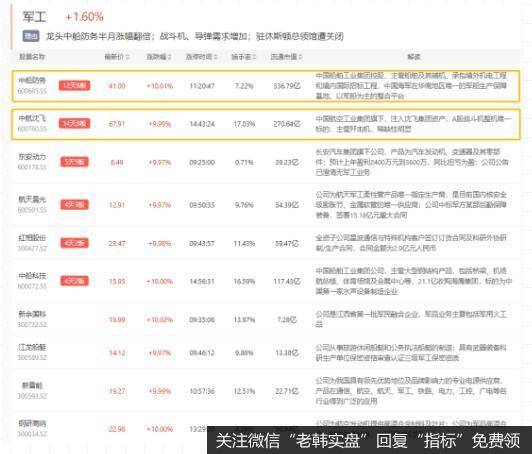This screenshot has width=532, height=454.
Task: Click the red badge beside 东安动力
Action: (x=74, y=162)
